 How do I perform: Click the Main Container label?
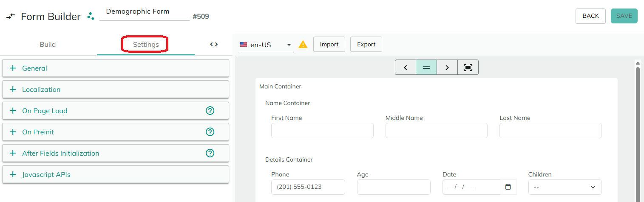(280, 86)
